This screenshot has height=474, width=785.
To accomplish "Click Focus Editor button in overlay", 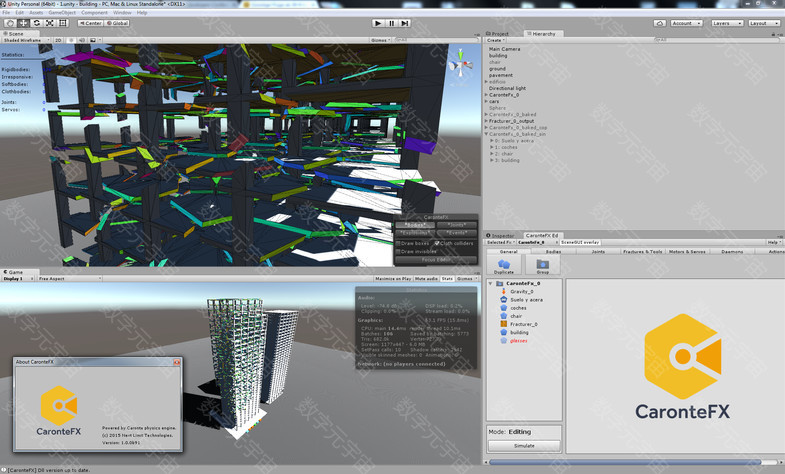I will point(436,260).
